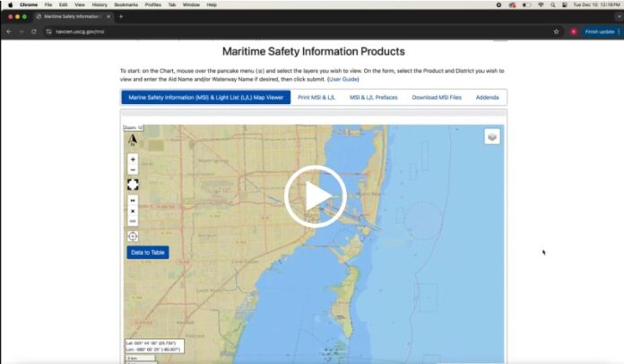Viewport: 624px width, 364px height.
Task: Select the Download MSI Files tab
Action: [437, 97]
